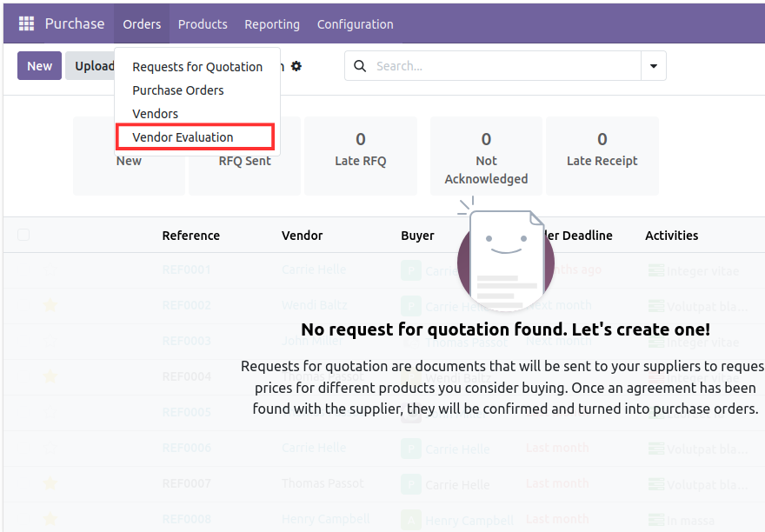Toggle the favorite star for REF0008
The width and height of the screenshot is (765, 532).
click(50, 519)
